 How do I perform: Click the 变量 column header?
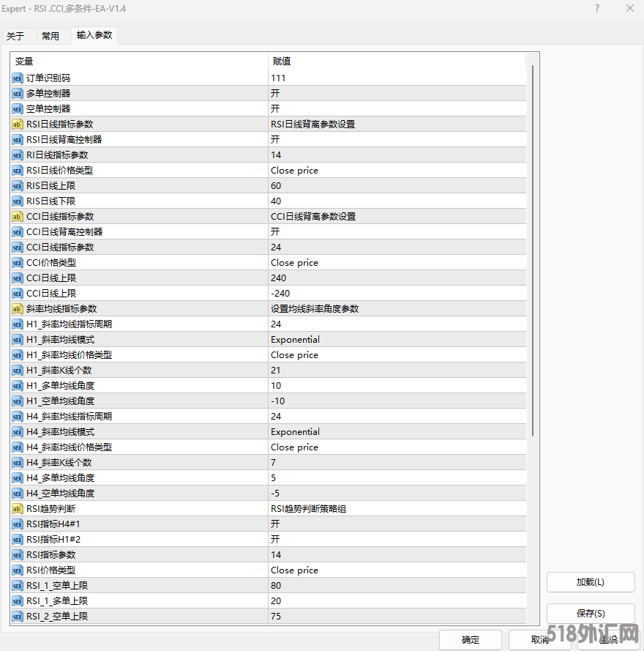point(140,62)
